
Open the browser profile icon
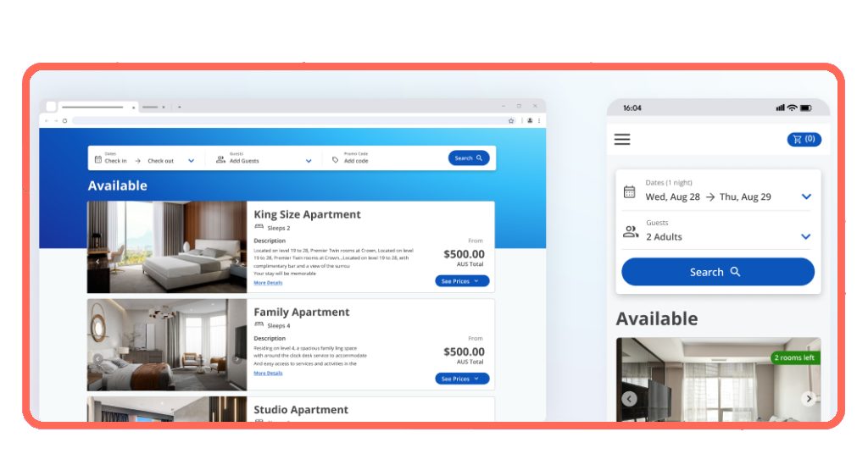(530, 120)
